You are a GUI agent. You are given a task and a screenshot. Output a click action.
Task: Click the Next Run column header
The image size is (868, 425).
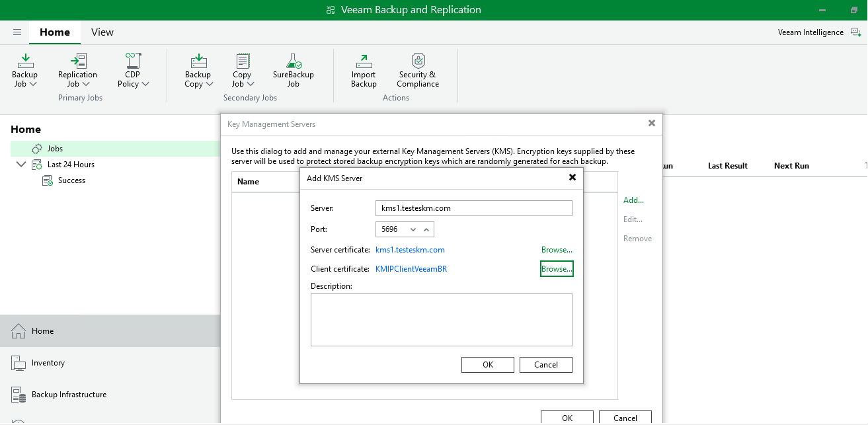tap(791, 166)
